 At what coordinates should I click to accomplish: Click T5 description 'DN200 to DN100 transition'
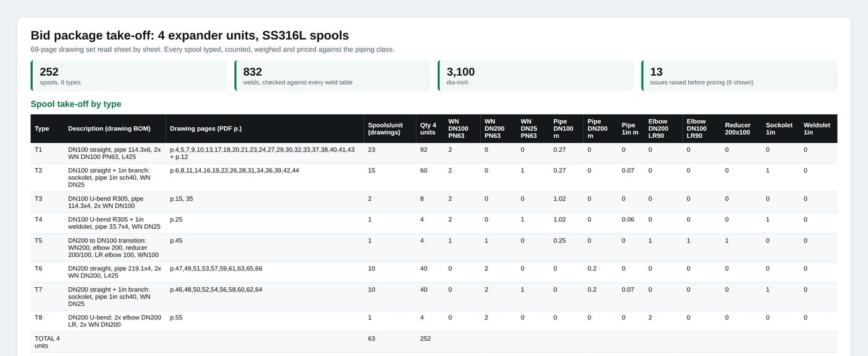pyautogui.click(x=113, y=247)
